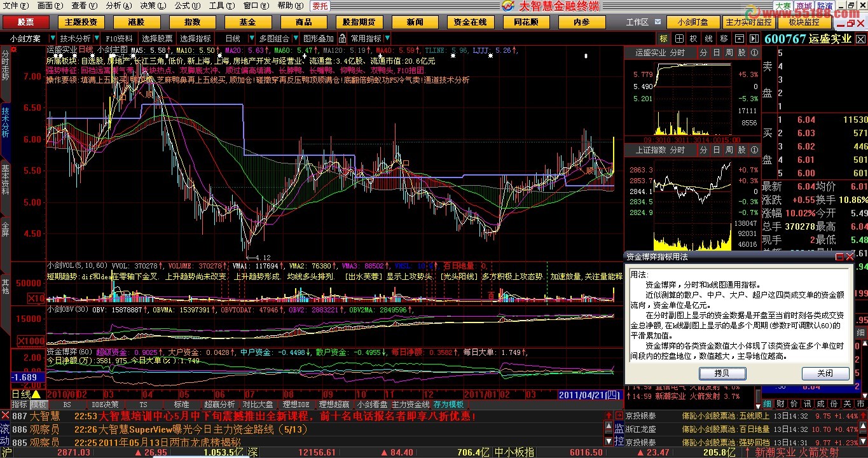Click the 股 button in 运盛实业 mini chart
868x458 pixels.
coord(741,53)
